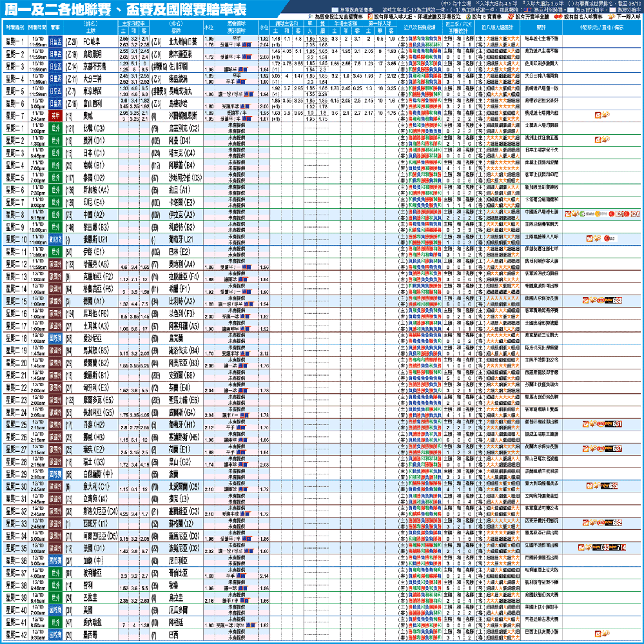Viewport: 644px width, 644px height.
Task: Click the team name 大分三神
Action: [92, 79]
